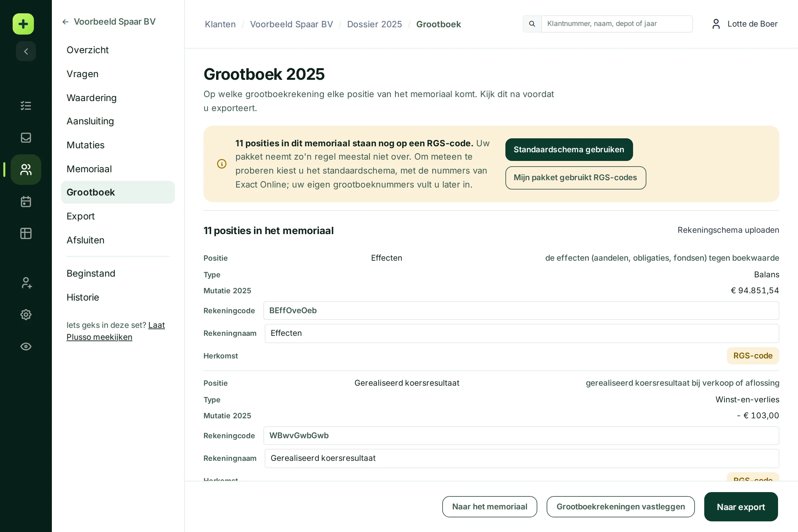Click the green plus logo icon

click(x=23, y=24)
